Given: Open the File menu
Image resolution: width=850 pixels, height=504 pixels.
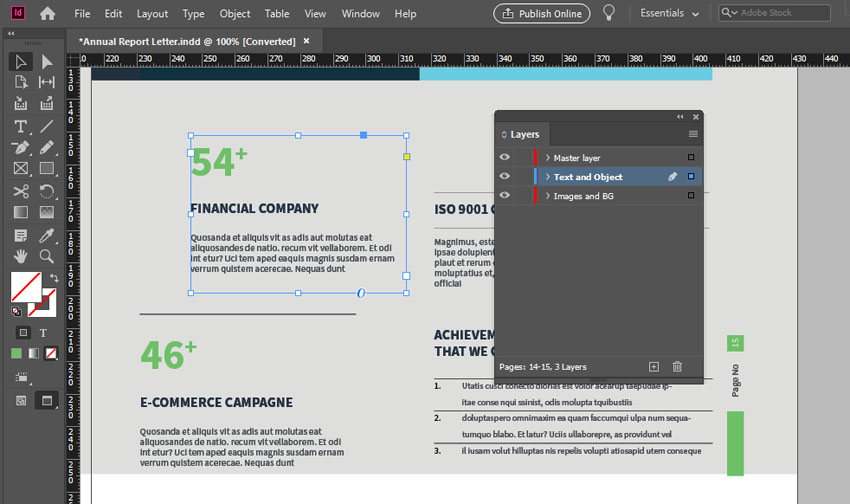Looking at the screenshot, I should 82,14.
